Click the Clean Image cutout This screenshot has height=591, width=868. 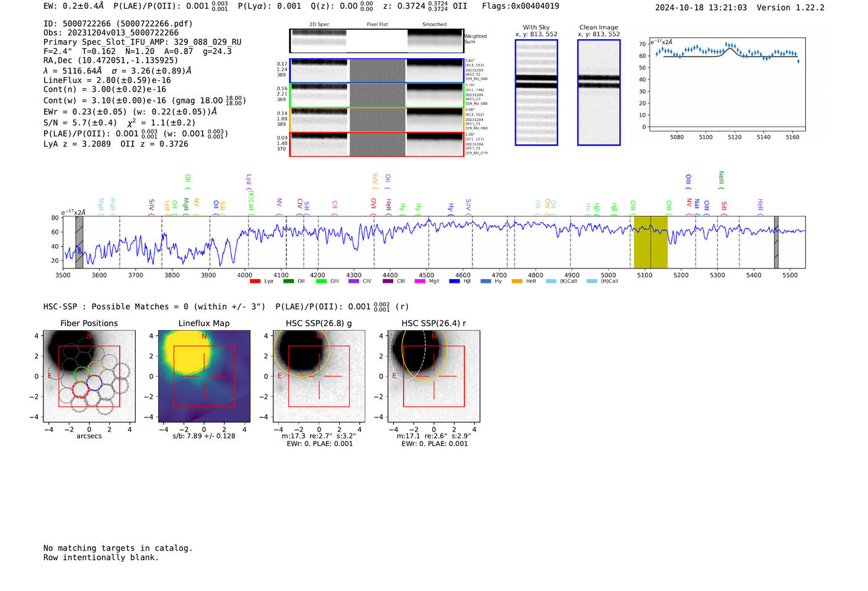(599, 92)
